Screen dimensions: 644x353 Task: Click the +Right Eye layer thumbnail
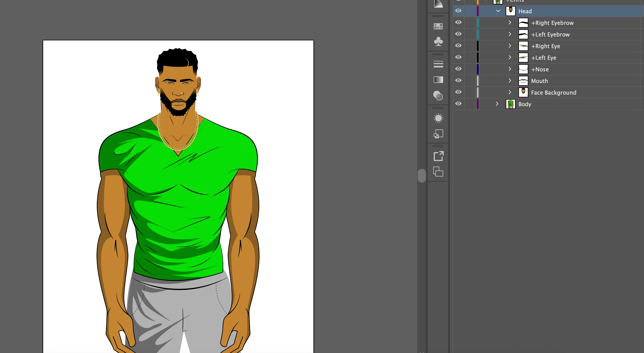click(523, 46)
